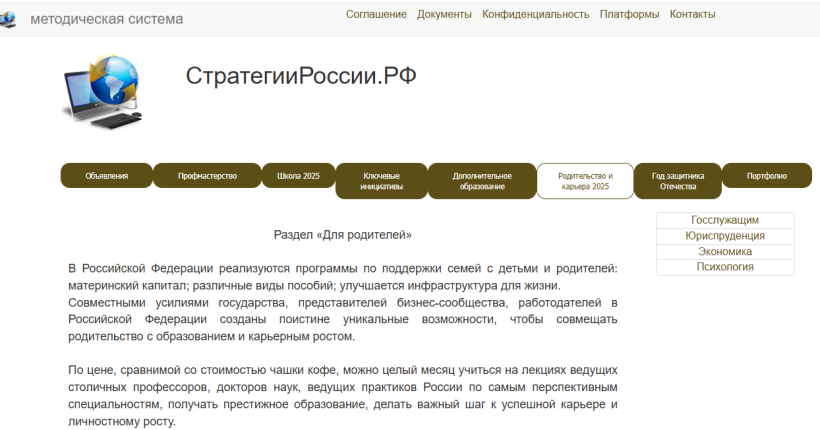The width and height of the screenshot is (820, 430).
Task: Open the Соглашение link in top navigation
Action: [376, 14]
